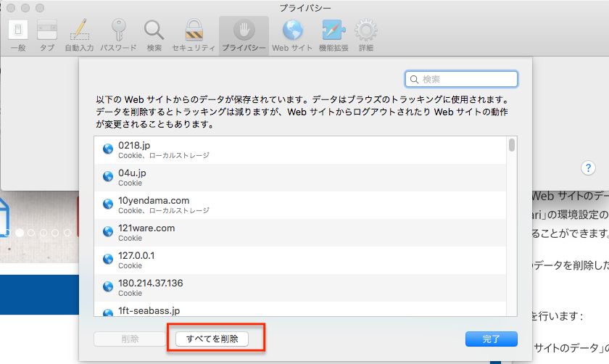This screenshot has height=364, width=609.
Task: Open the Web サイト globe icon
Action: point(292,31)
